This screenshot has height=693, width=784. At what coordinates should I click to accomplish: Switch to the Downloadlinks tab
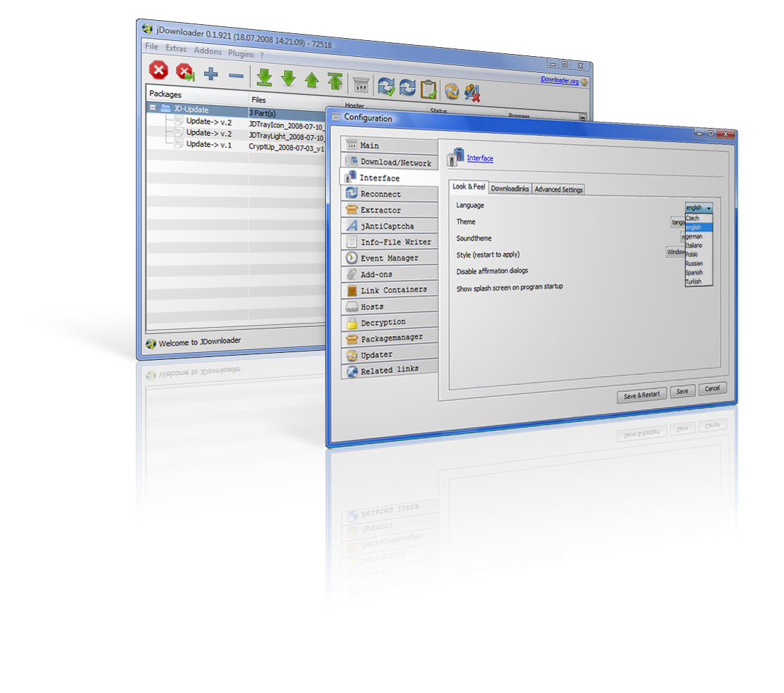pos(509,188)
